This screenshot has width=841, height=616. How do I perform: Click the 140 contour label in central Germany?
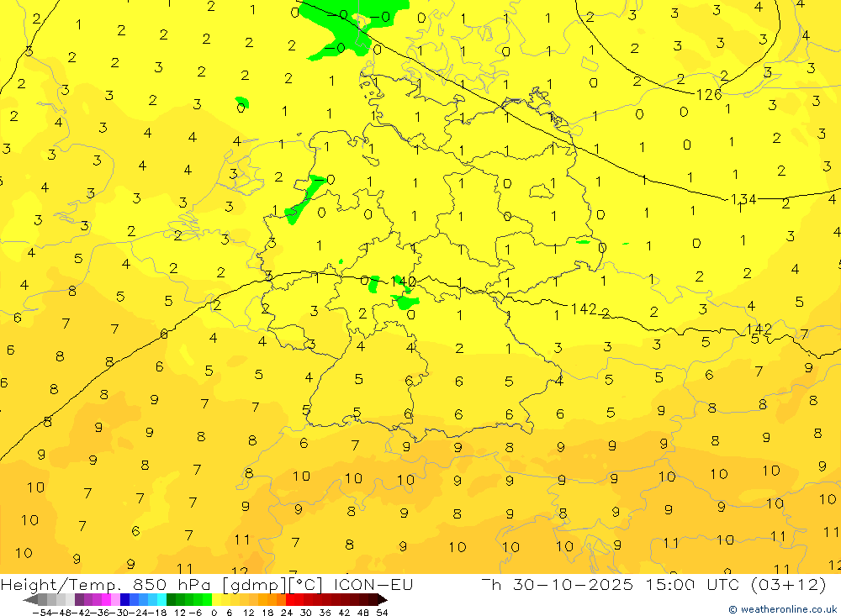click(x=404, y=282)
